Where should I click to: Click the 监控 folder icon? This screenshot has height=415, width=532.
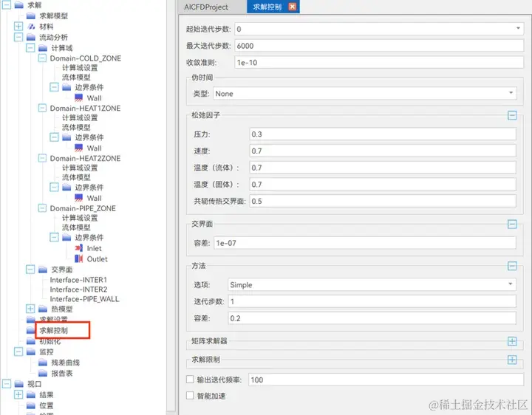[31, 351]
